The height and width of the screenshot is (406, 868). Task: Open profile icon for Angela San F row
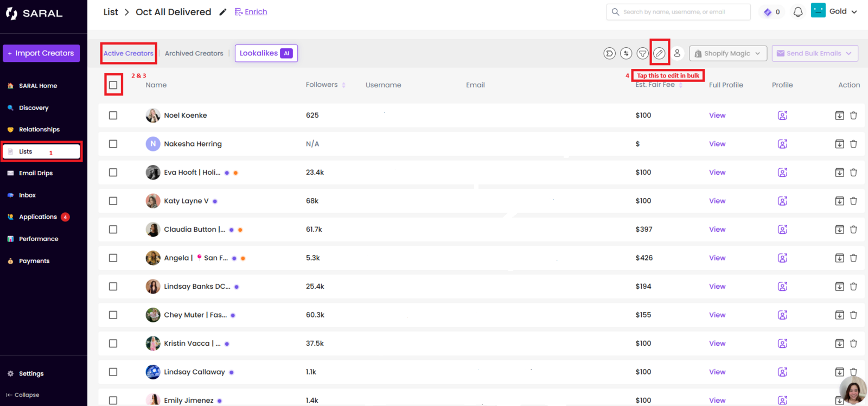pyautogui.click(x=782, y=258)
